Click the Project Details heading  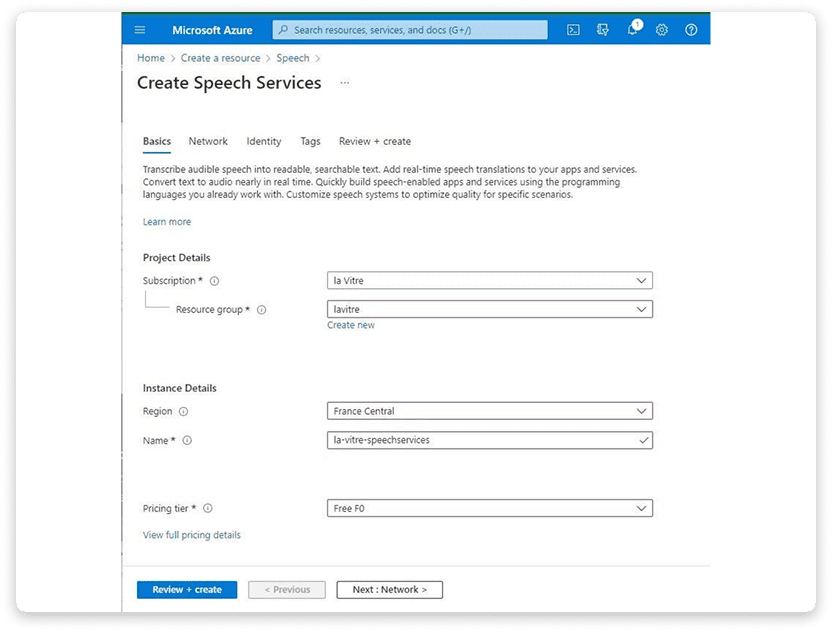point(176,258)
